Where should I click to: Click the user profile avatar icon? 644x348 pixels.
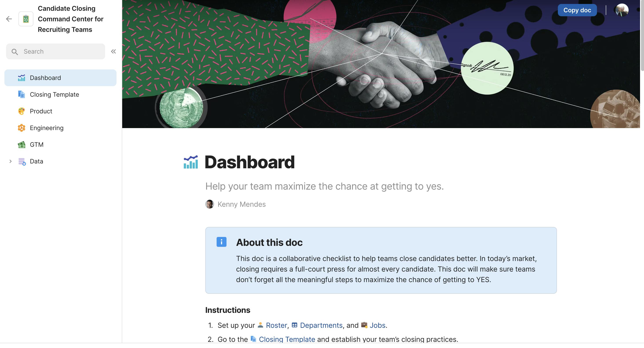tap(622, 9)
